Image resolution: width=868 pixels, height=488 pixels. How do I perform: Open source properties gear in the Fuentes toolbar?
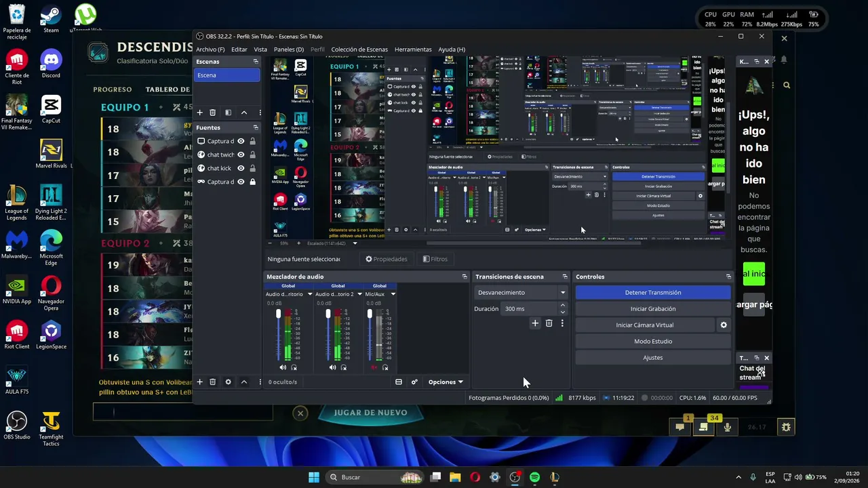[x=228, y=382]
